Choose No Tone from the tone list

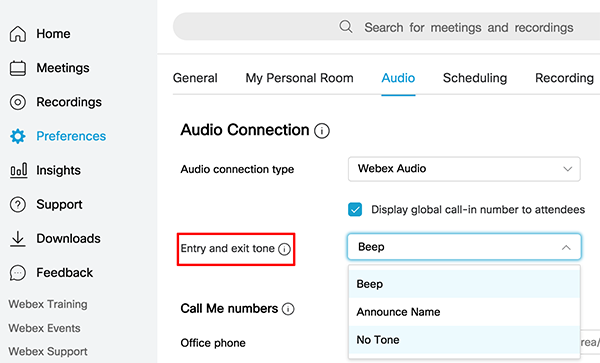point(464,340)
